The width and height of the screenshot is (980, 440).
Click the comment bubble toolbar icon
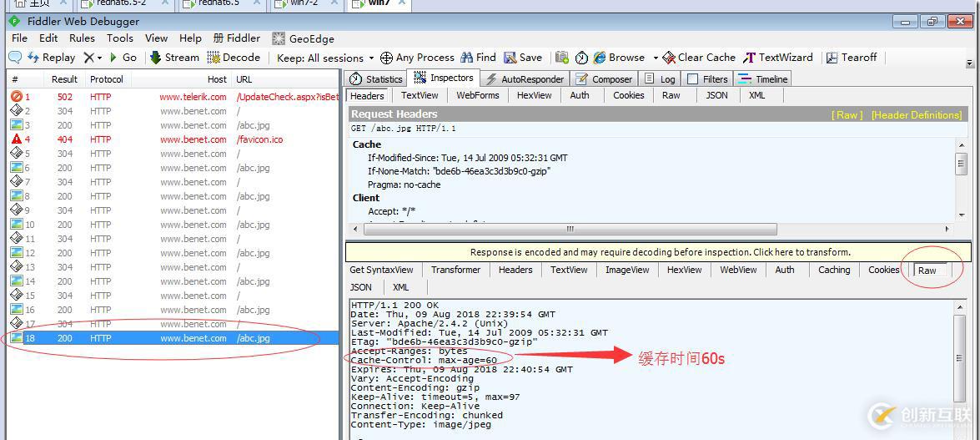click(x=14, y=58)
